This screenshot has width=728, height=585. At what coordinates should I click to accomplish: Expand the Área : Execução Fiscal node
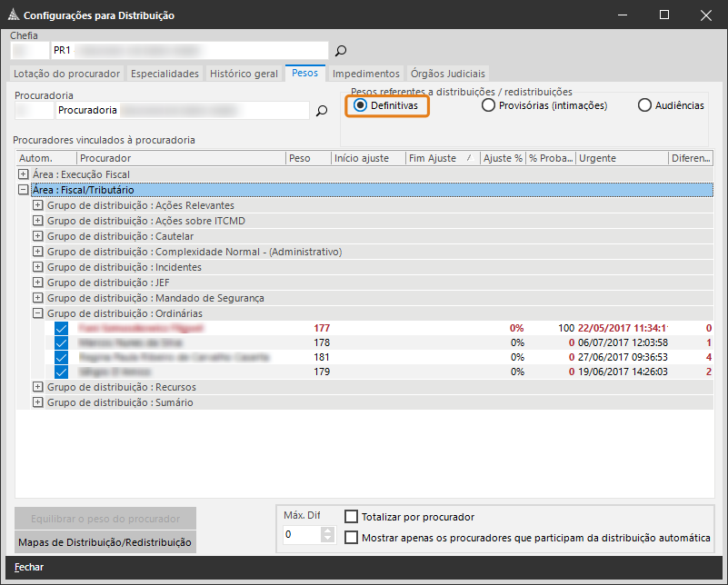tap(24, 174)
